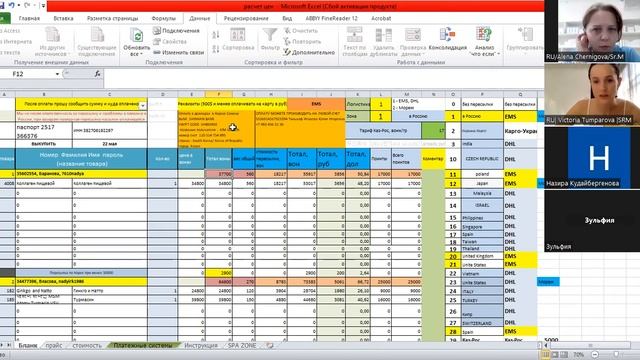Click the Undo icon in quick access toolbar
This screenshot has width=640, height=360.
coord(12,5)
